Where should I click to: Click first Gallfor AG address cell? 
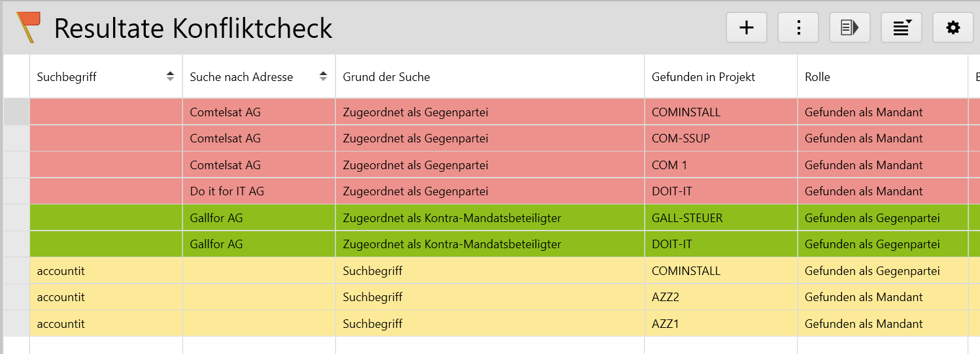216,217
